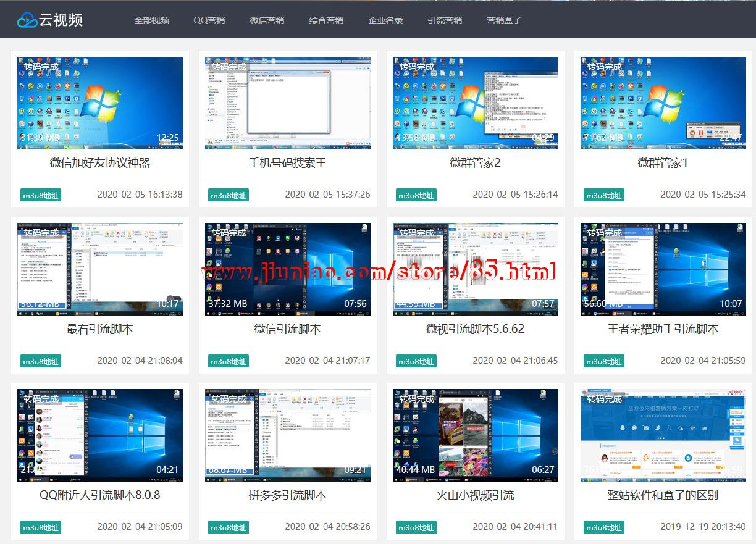The width and height of the screenshot is (756, 544).
Task: Open the 引流营销 menu item
Action: [x=445, y=20]
